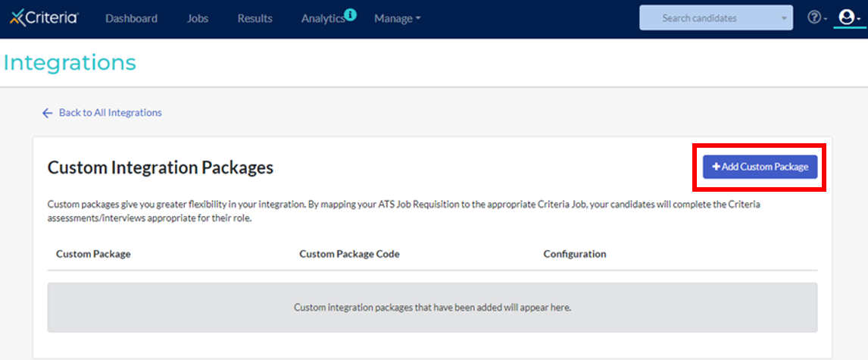Image resolution: width=868 pixels, height=360 pixels.
Task: Open the Search candidates dropdown arrow
Action: [783, 18]
